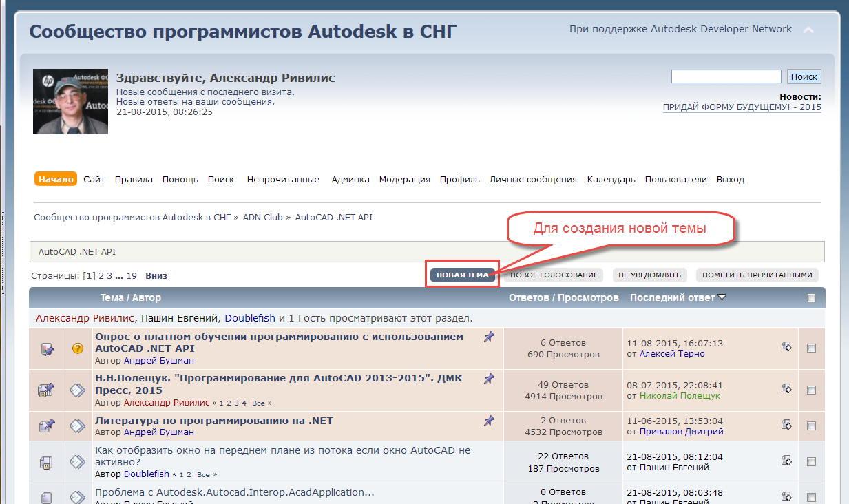Show Непрочитанные from the menu
The image size is (849, 504).
pyautogui.click(x=283, y=180)
